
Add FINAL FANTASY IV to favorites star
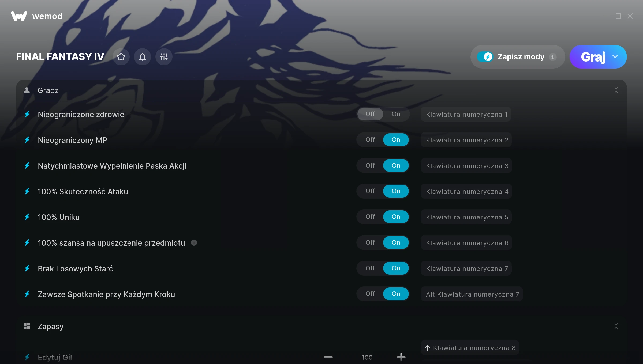click(x=121, y=57)
